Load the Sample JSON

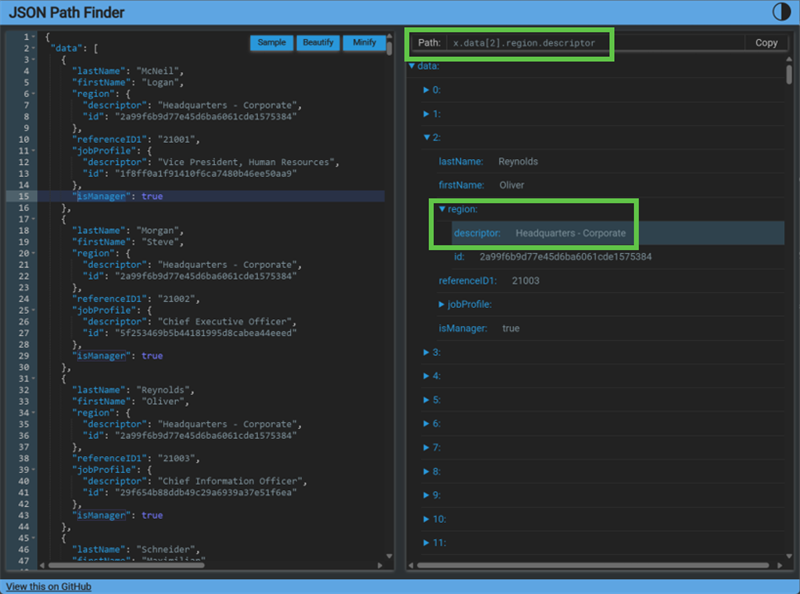[x=271, y=42]
